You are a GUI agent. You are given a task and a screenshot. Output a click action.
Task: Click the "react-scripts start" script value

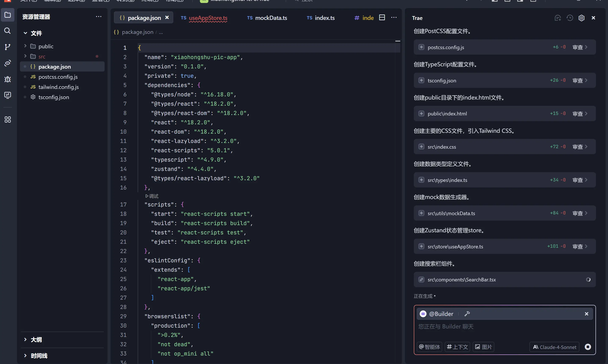click(x=215, y=214)
